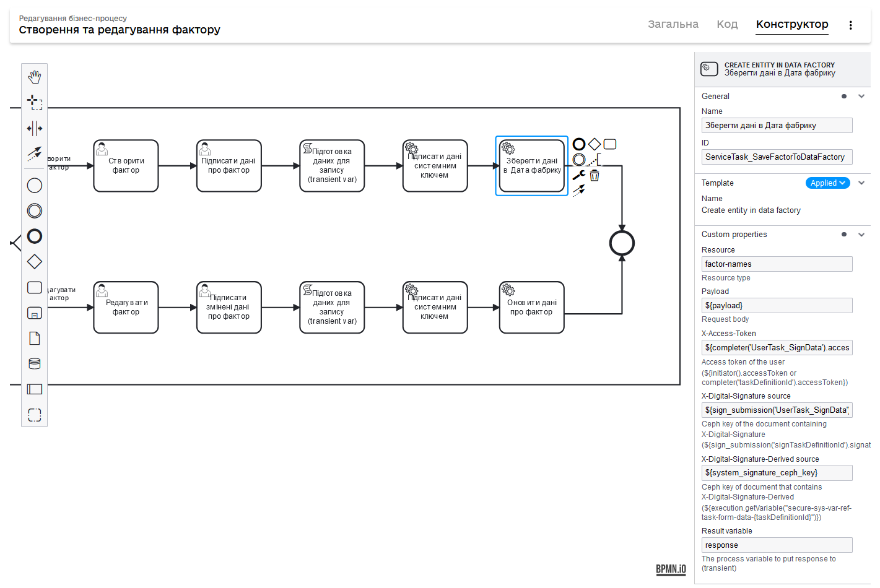This screenshot has height=588, width=880.
Task: Collapse the Custom properties section
Action: tap(861, 235)
